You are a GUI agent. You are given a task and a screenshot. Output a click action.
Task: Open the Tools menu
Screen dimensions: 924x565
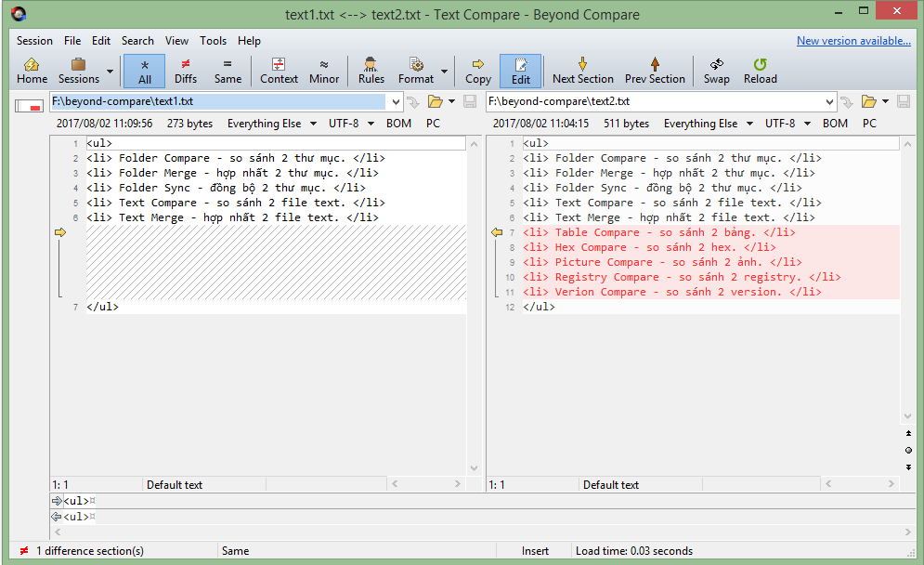click(x=214, y=41)
